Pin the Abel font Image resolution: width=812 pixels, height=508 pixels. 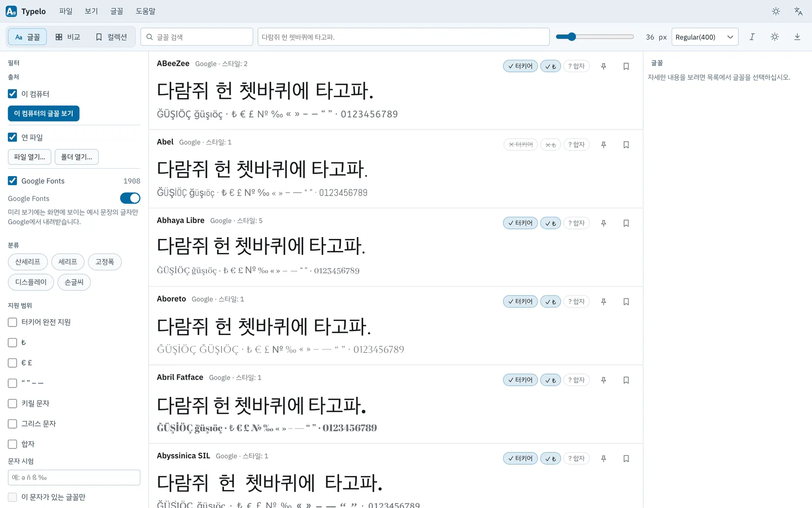click(x=604, y=145)
